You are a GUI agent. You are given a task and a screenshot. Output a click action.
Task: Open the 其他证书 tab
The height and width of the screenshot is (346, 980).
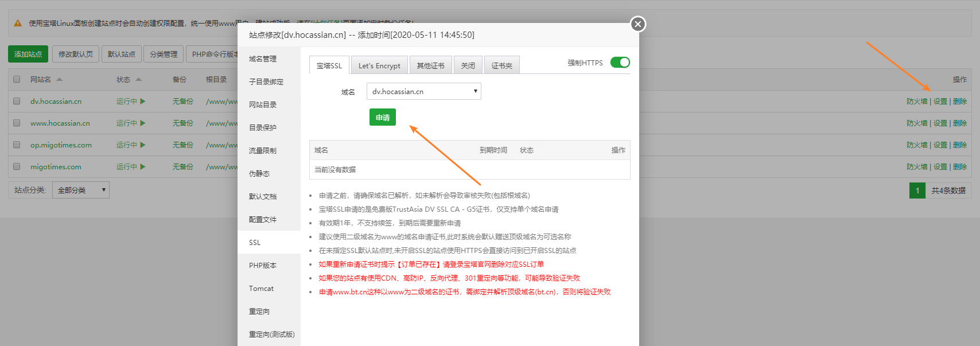tap(430, 65)
